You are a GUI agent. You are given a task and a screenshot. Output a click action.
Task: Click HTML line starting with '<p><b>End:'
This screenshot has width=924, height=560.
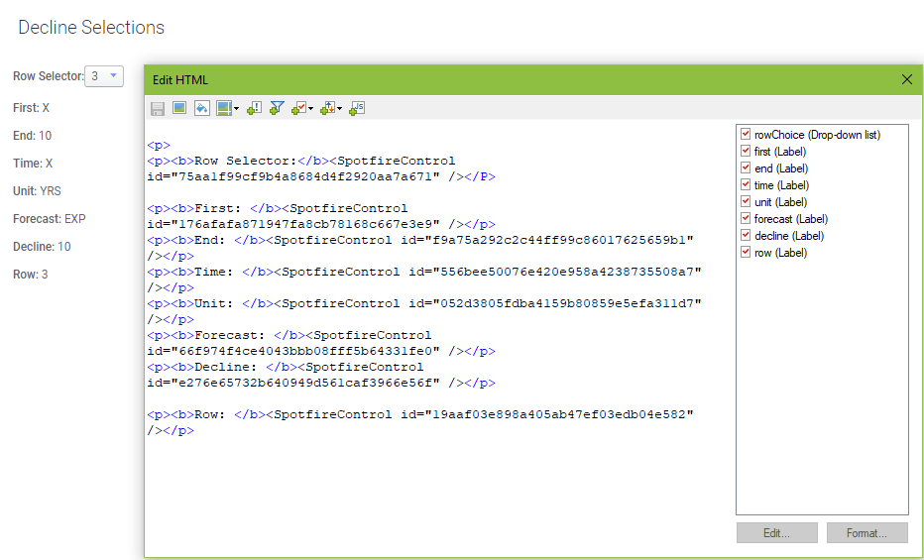click(x=420, y=240)
